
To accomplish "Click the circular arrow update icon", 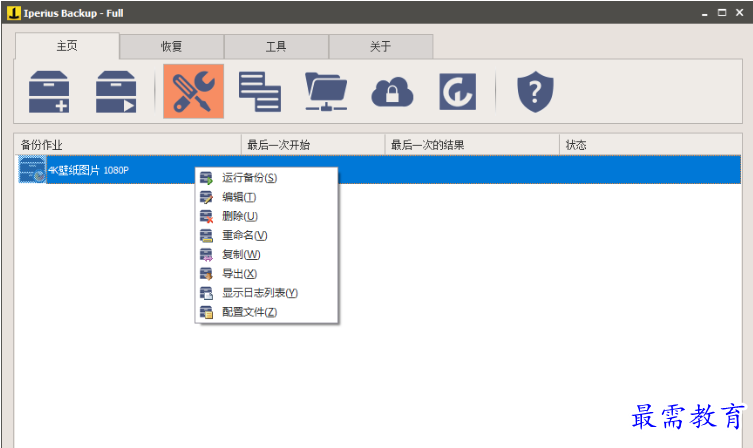I will [458, 92].
